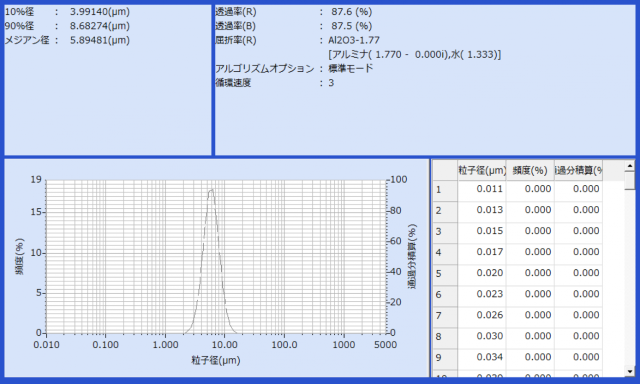
Task: Click the scrollbar down arrow in data table
Action: pyautogui.click(x=629, y=371)
